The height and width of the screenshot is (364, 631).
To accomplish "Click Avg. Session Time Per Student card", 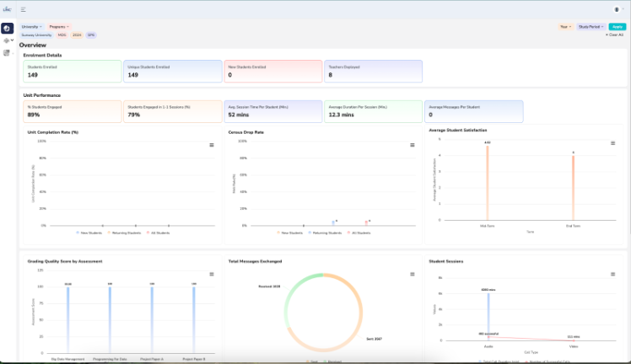I will 273,111.
